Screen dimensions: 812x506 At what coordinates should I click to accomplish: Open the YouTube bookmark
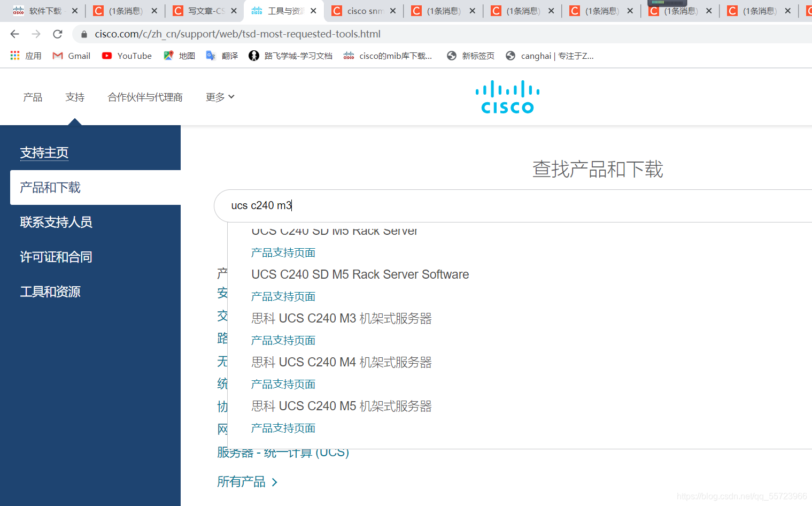[x=127, y=56]
